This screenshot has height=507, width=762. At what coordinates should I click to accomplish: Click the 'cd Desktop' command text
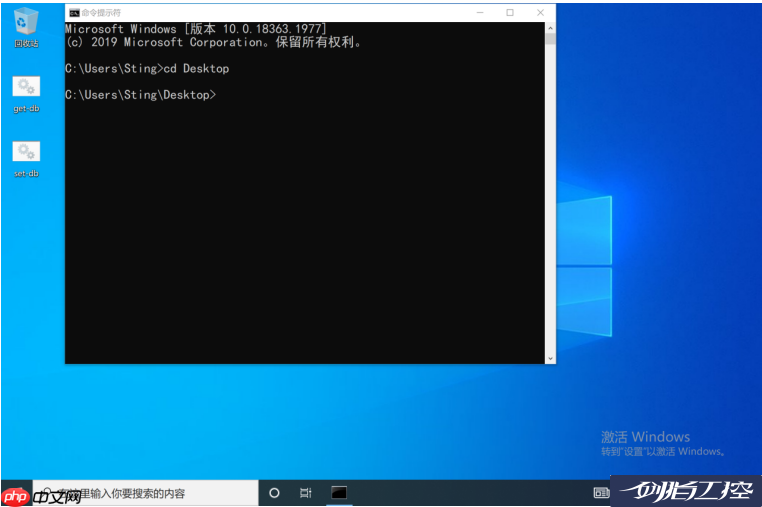(x=196, y=69)
